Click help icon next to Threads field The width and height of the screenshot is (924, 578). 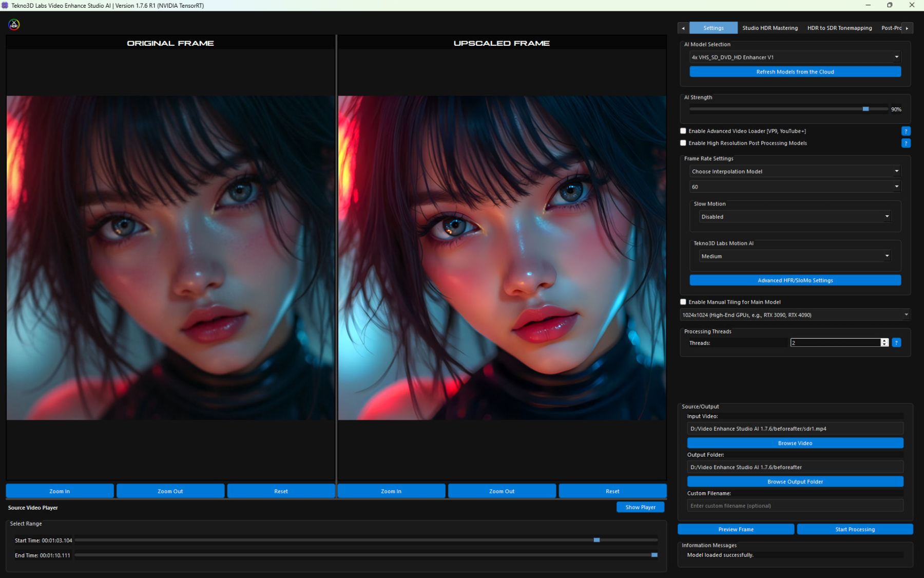pyautogui.click(x=896, y=343)
